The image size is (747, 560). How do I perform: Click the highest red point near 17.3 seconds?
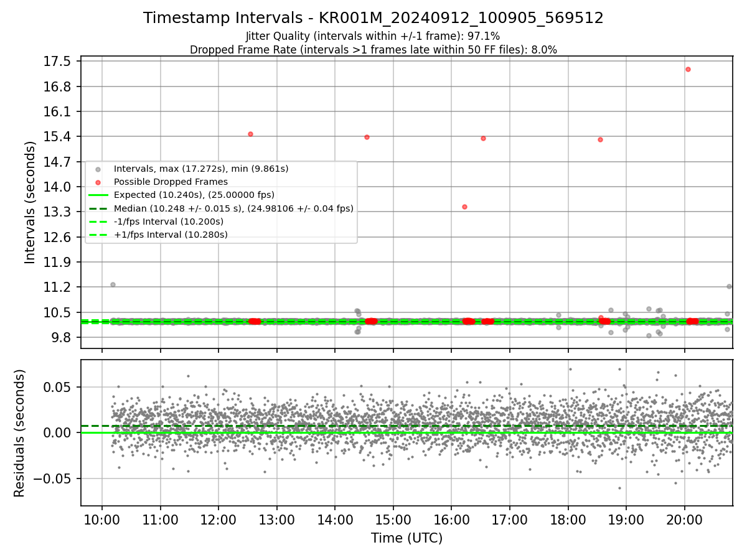tap(688, 69)
